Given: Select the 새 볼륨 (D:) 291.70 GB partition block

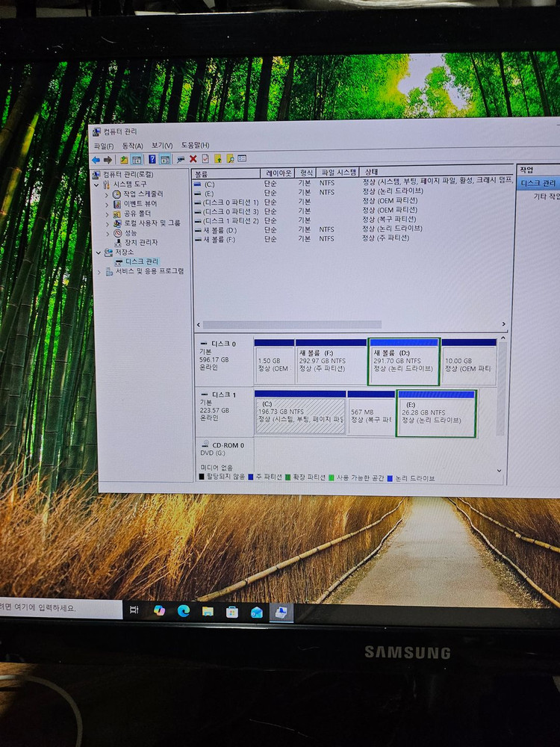Looking at the screenshot, I should point(404,361).
